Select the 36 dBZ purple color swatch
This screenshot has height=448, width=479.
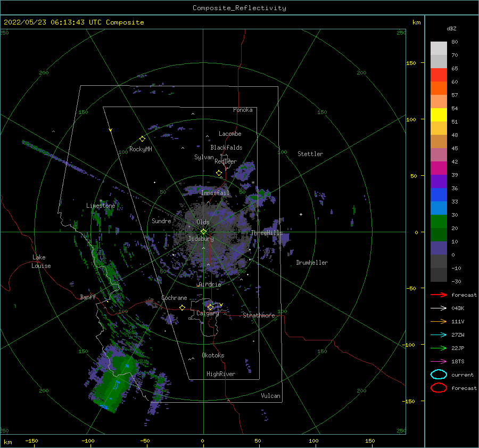coord(439,181)
